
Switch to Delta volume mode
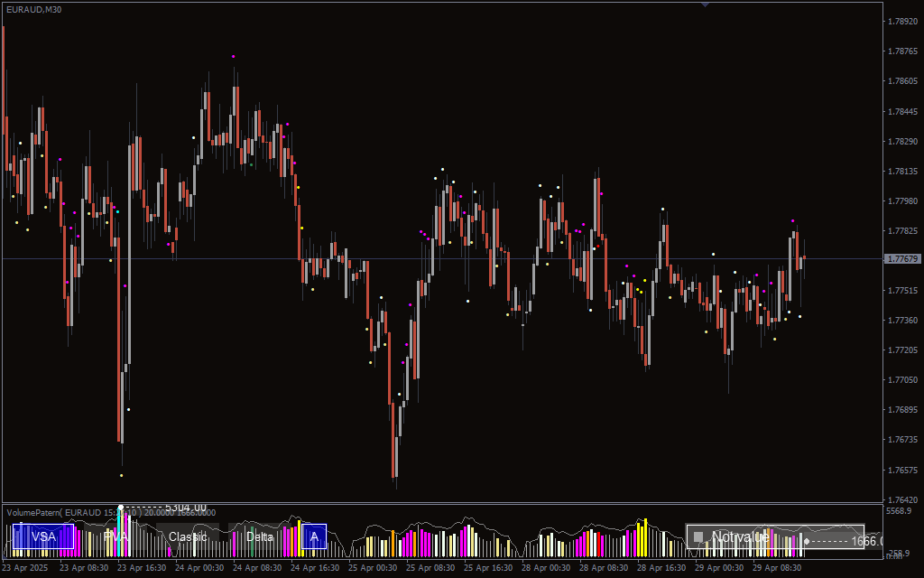coord(260,536)
